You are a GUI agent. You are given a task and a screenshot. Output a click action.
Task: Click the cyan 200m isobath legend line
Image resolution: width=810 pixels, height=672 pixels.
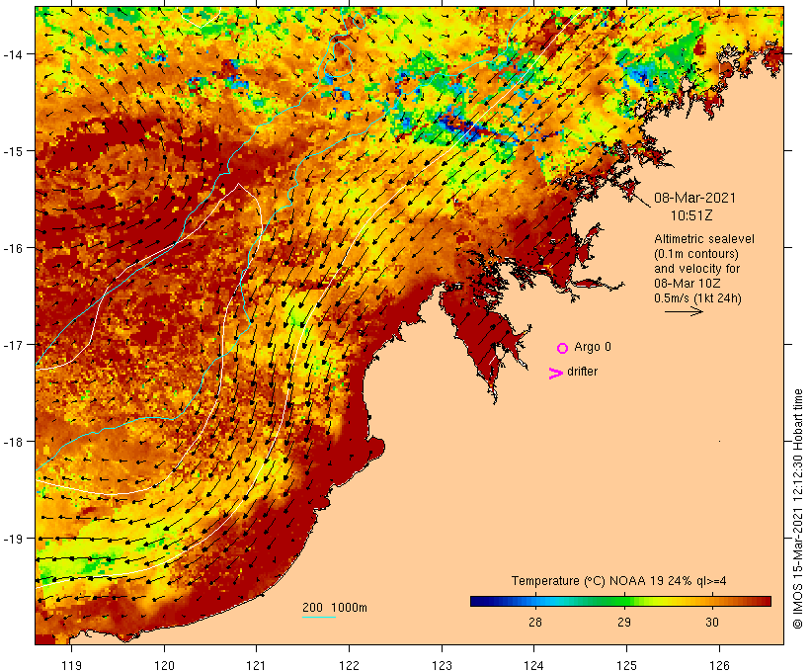tap(319, 617)
